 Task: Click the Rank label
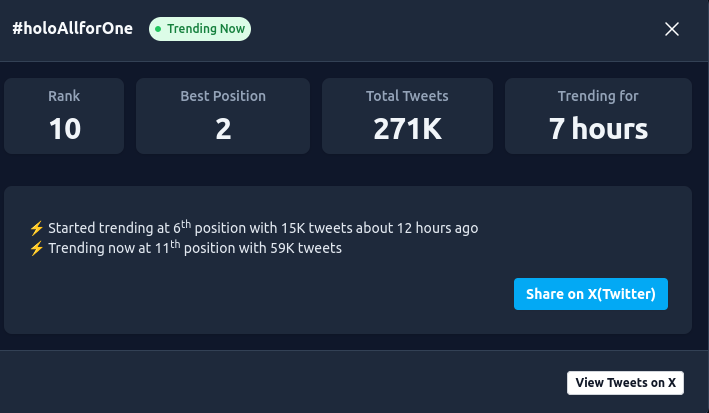(64, 96)
